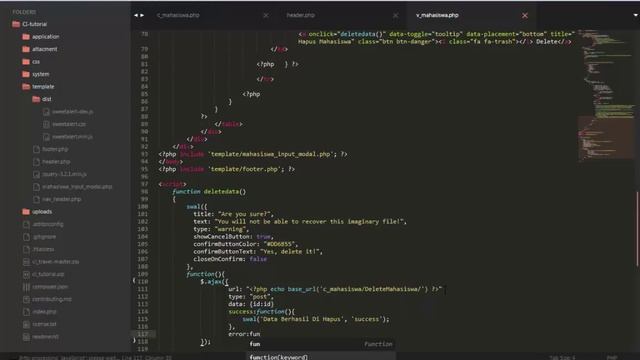The width and height of the screenshot is (640, 360).
Task: Open contributing.md in sidebar
Action: tap(51, 299)
